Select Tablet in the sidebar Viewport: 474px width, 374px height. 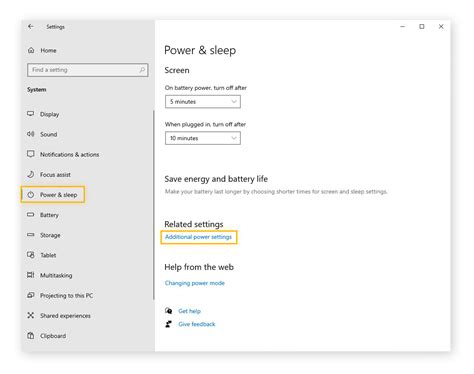[48, 255]
